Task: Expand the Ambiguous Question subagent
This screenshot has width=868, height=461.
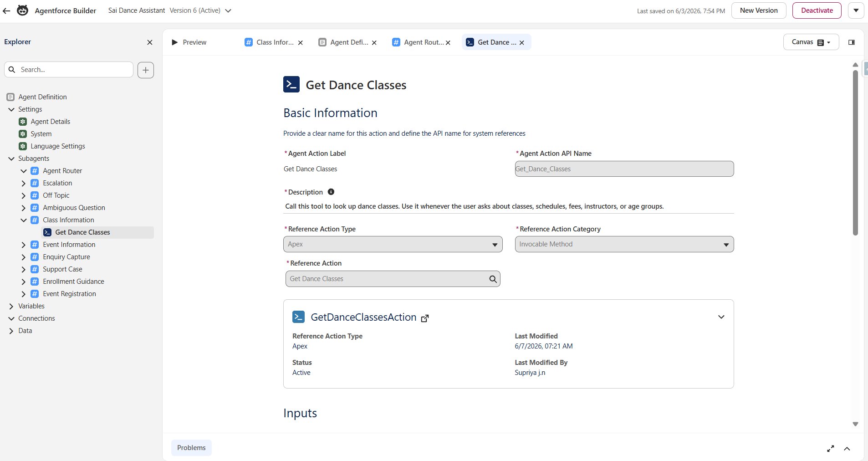Action: [24, 208]
